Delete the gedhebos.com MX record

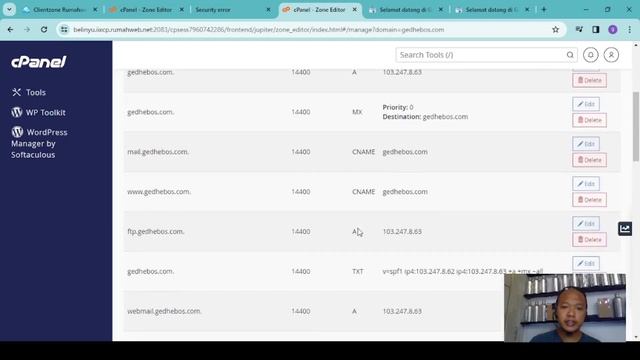[589, 120]
